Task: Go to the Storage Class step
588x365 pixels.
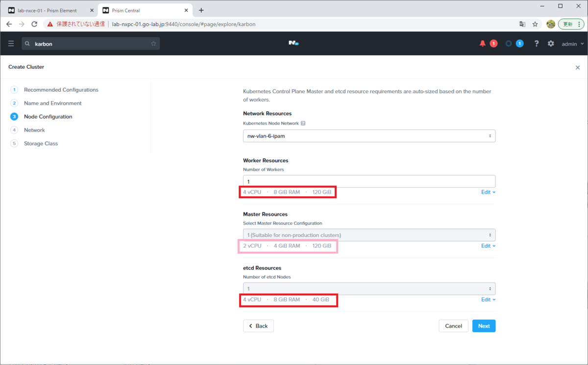Action: click(41, 144)
